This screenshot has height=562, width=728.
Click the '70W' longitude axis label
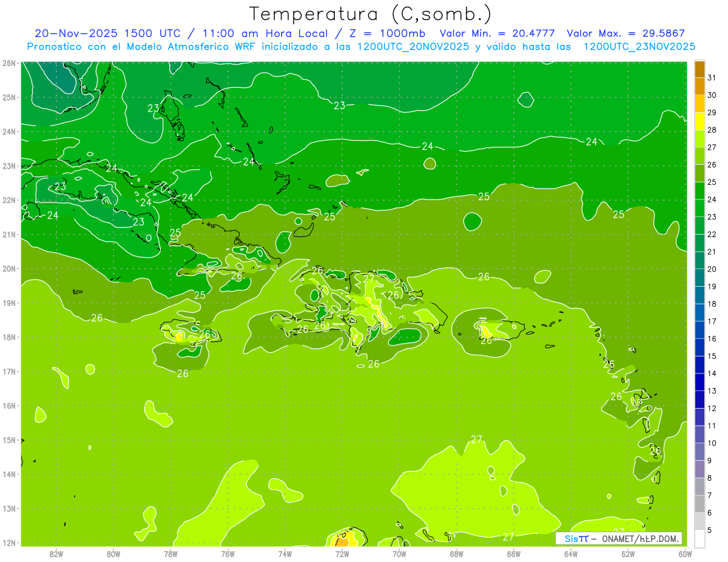[399, 554]
